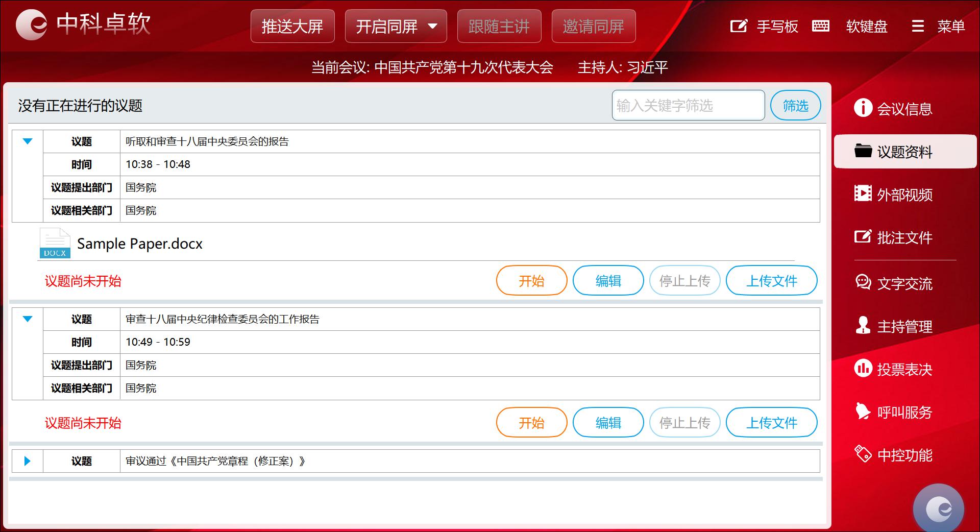Click the 投票表决 chart icon

[x=863, y=368]
